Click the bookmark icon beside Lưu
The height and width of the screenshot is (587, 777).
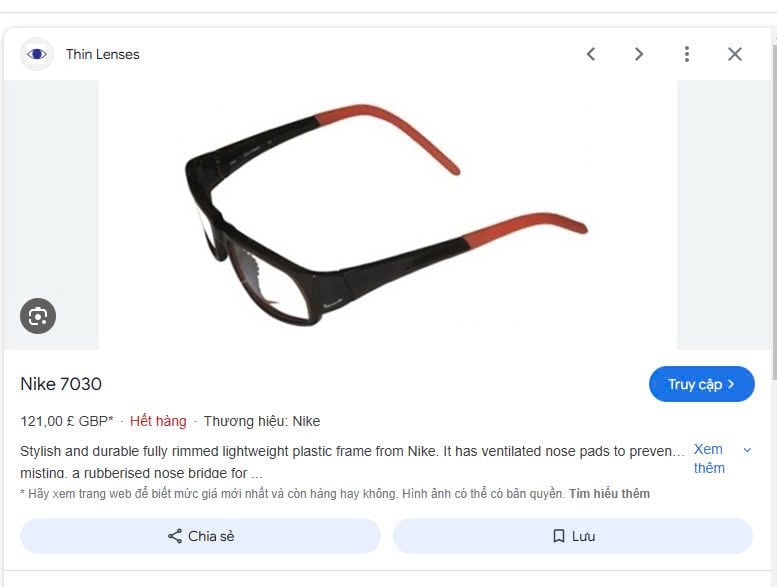coord(558,536)
